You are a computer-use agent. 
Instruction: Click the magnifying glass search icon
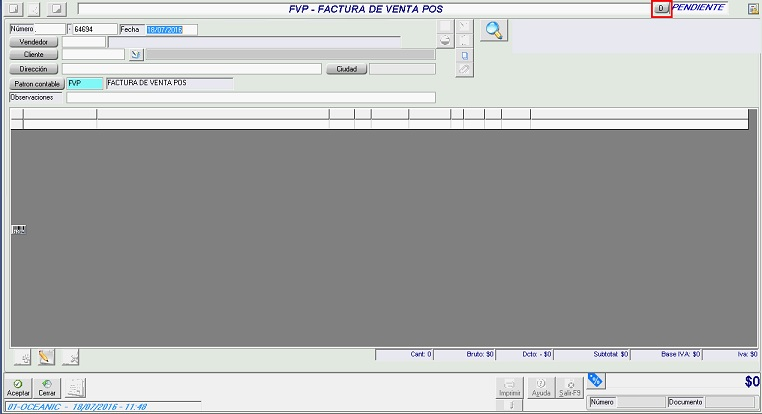coord(493,31)
